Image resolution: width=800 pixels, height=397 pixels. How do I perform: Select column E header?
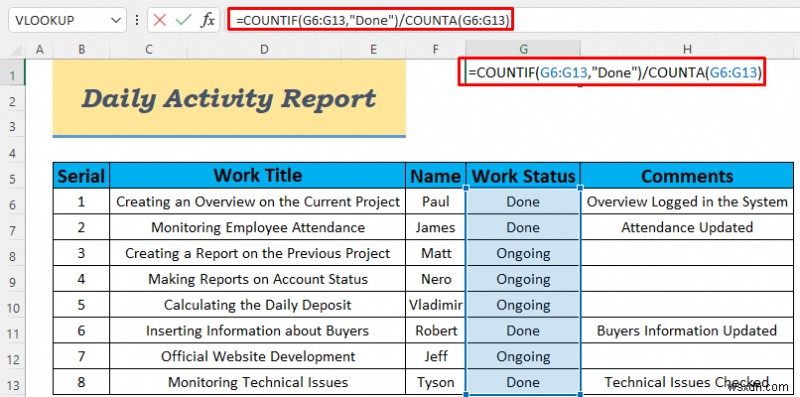(373, 49)
